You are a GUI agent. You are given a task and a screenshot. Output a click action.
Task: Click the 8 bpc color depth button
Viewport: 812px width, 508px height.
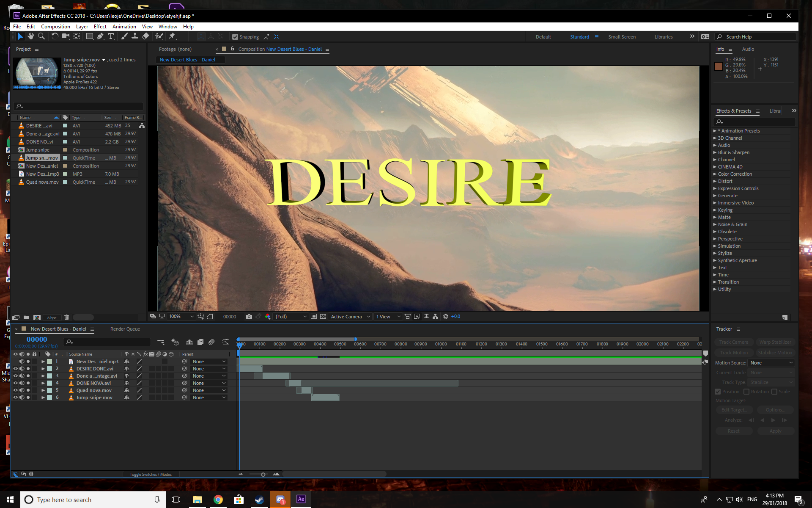(52, 317)
